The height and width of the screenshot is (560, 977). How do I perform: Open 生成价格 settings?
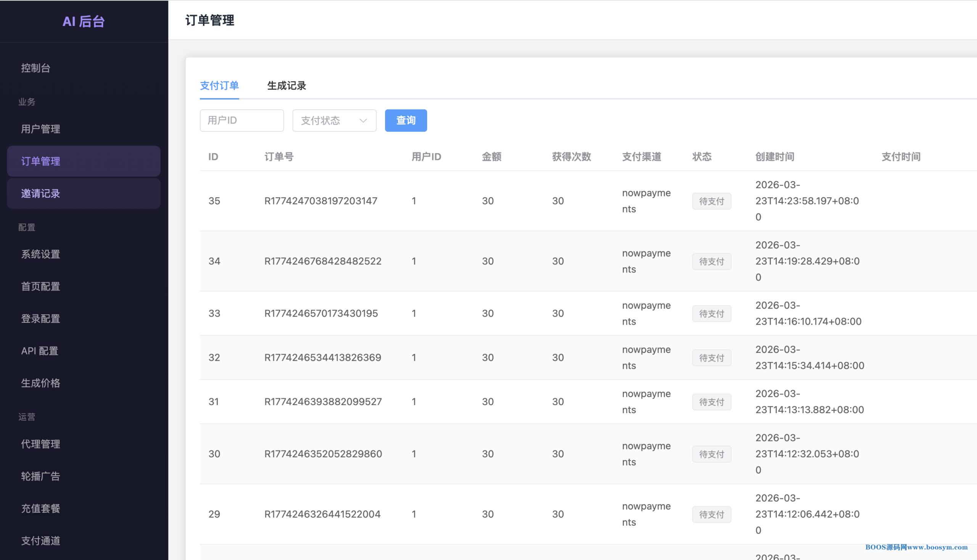40,383
